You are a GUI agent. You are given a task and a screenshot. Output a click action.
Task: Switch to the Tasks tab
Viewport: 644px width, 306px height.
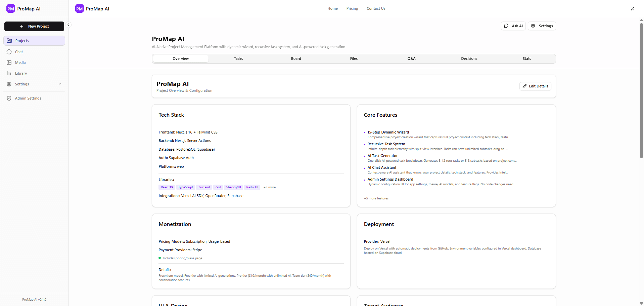pyautogui.click(x=238, y=58)
